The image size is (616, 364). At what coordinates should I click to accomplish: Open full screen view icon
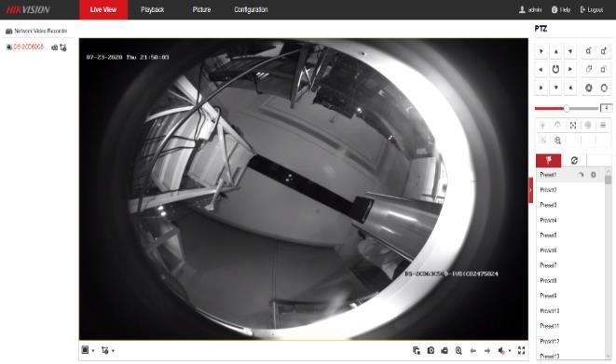pos(521,350)
